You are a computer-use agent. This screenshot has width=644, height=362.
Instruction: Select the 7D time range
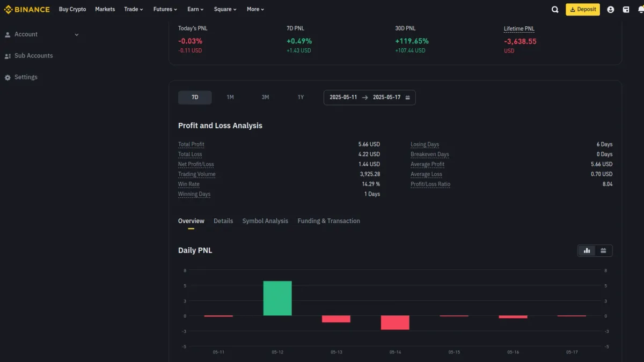[195, 97]
